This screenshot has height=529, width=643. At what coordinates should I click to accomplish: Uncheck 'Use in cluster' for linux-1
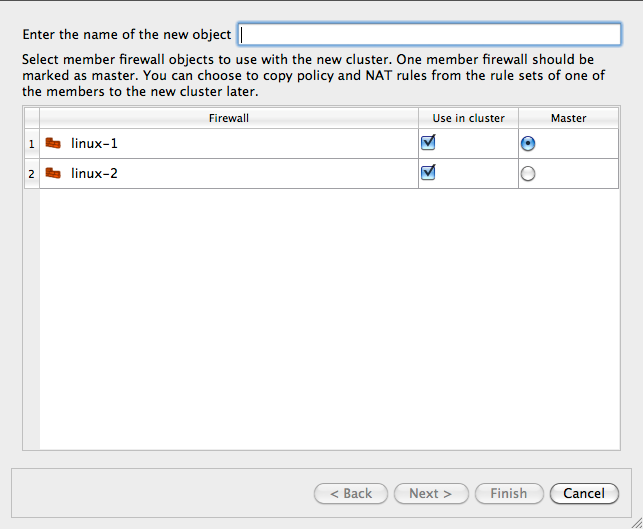tap(428, 143)
